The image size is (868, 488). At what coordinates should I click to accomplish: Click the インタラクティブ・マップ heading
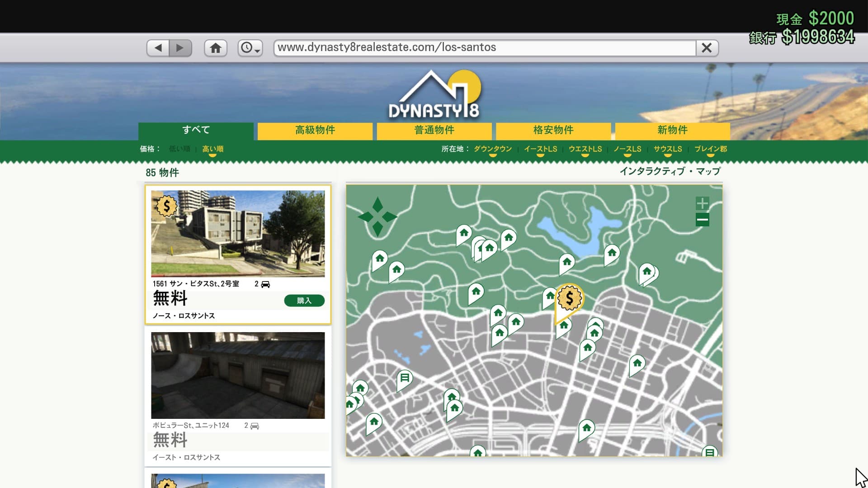(670, 171)
